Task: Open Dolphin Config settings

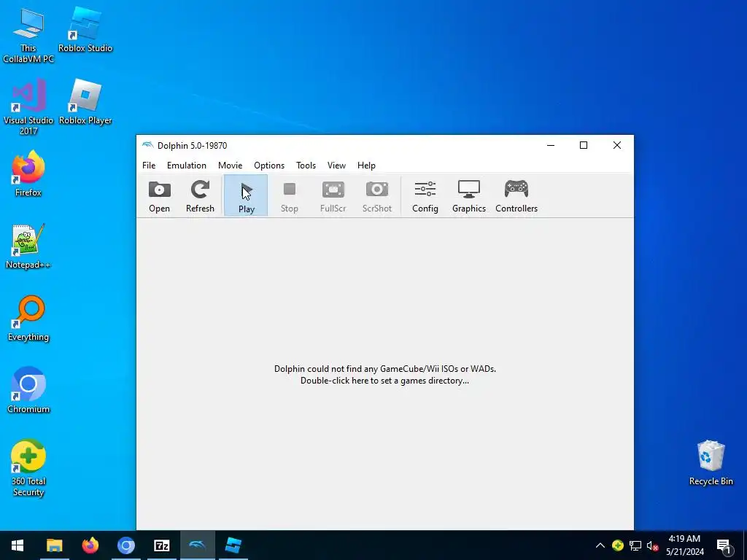Action: tap(425, 195)
